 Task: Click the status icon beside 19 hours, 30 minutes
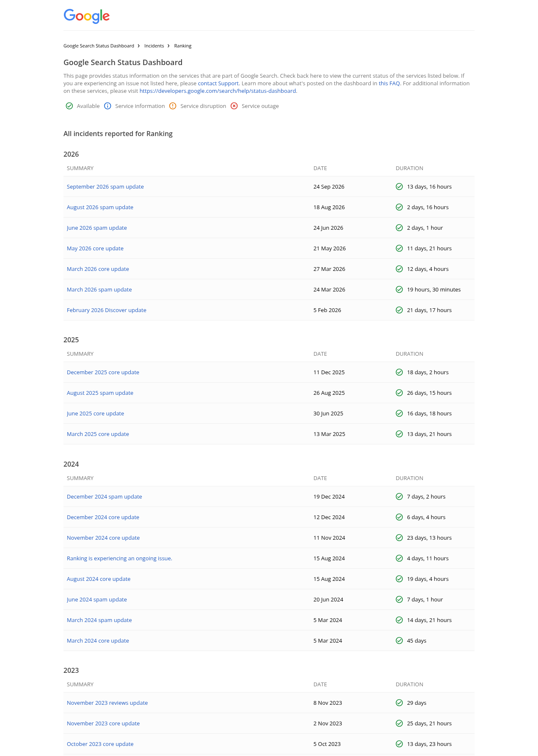click(x=399, y=289)
